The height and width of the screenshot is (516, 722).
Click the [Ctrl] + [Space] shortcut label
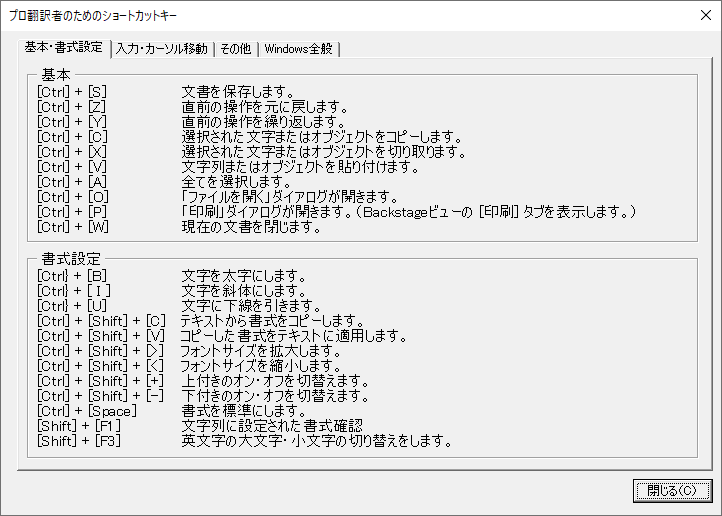coord(85,411)
